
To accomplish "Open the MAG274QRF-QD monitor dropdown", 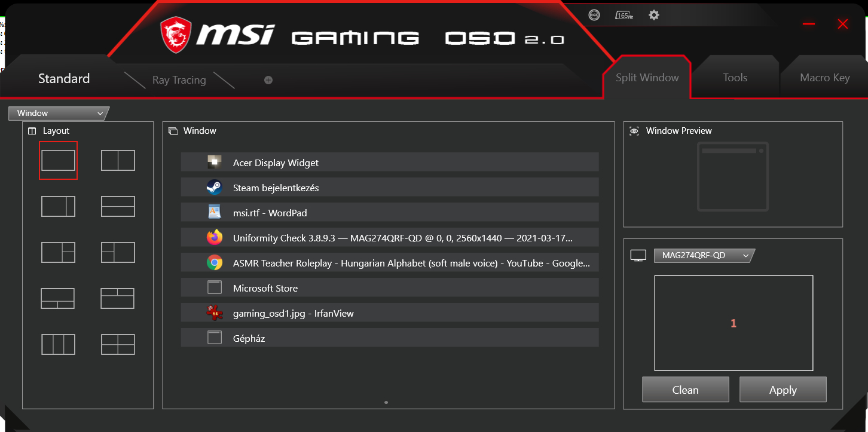I will (x=704, y=256).
